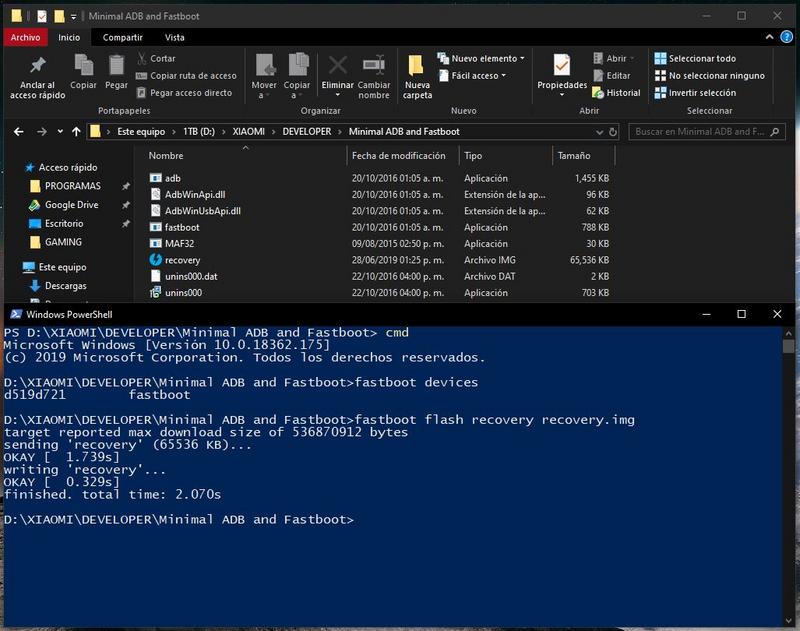
Task: Click PowerShell scrollbar down arrow
Action: [789, 621]
